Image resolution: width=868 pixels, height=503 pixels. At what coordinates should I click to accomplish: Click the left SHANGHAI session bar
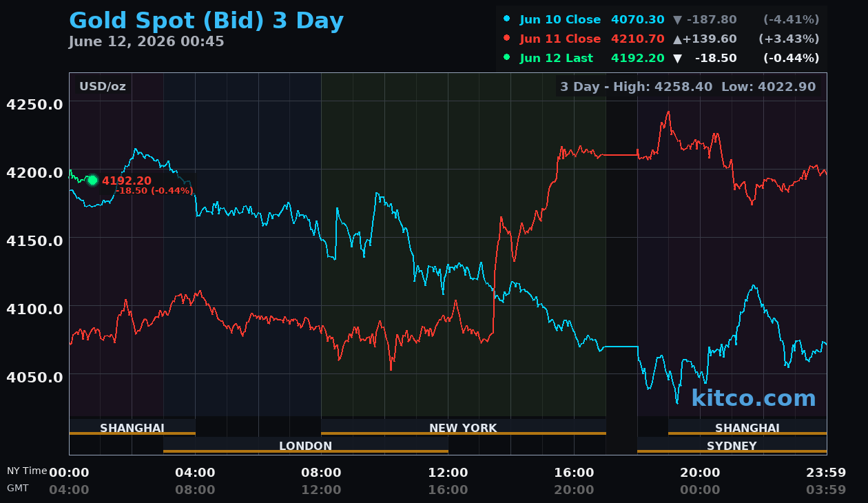(132, 427)
